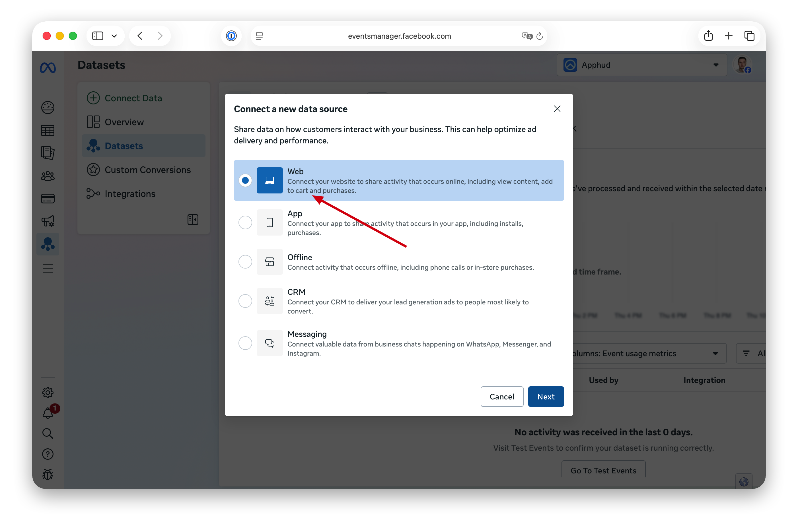The width and height of the screenshot is (798, 532).
Task: Click the Meta logo icon
Action: 48,68
